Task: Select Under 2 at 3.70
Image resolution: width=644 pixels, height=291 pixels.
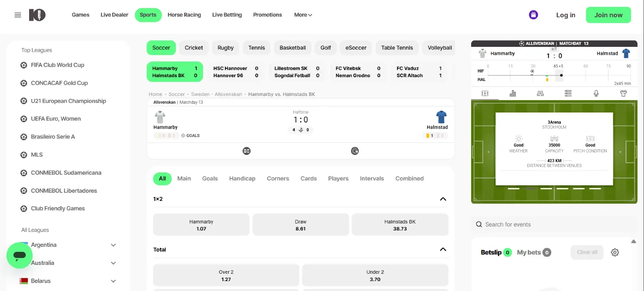Action: 375,275
